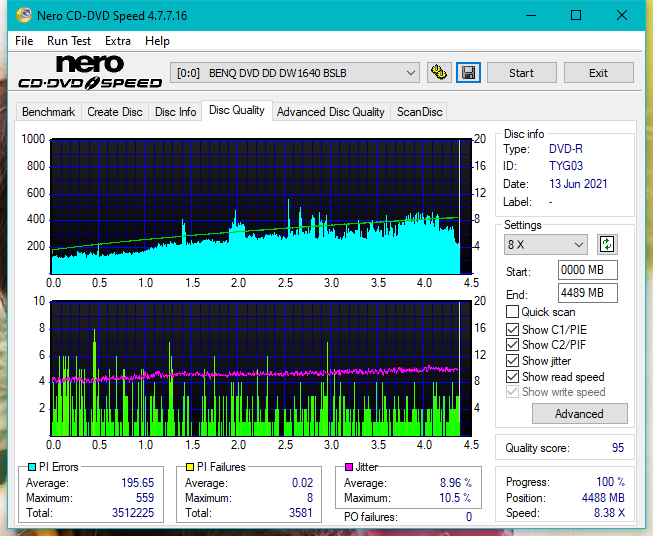Screen dimensions: 653x536
Task: Click the Position 4488 MB value
Action: click(x=603, y=498)
